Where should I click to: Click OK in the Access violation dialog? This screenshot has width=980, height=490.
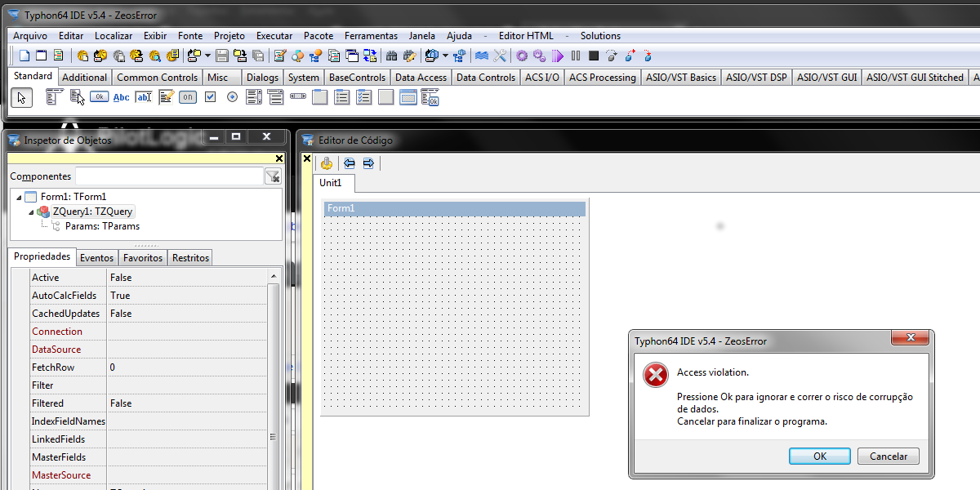(820, 457)
